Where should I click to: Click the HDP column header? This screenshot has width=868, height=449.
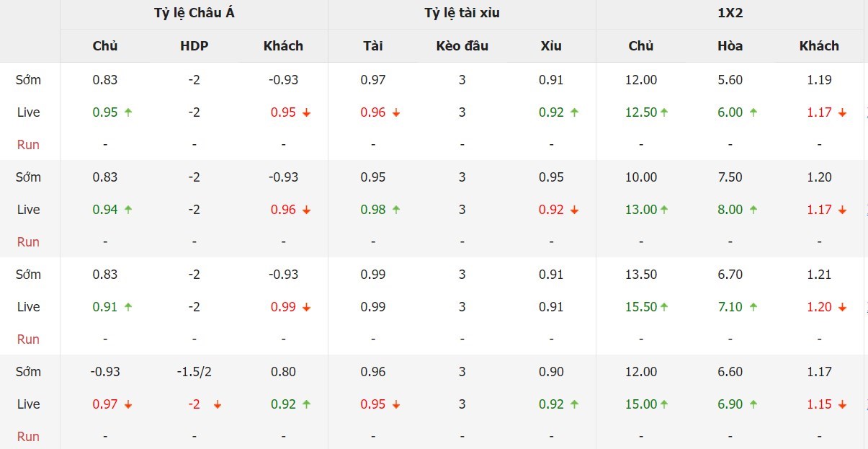point(194,46)
